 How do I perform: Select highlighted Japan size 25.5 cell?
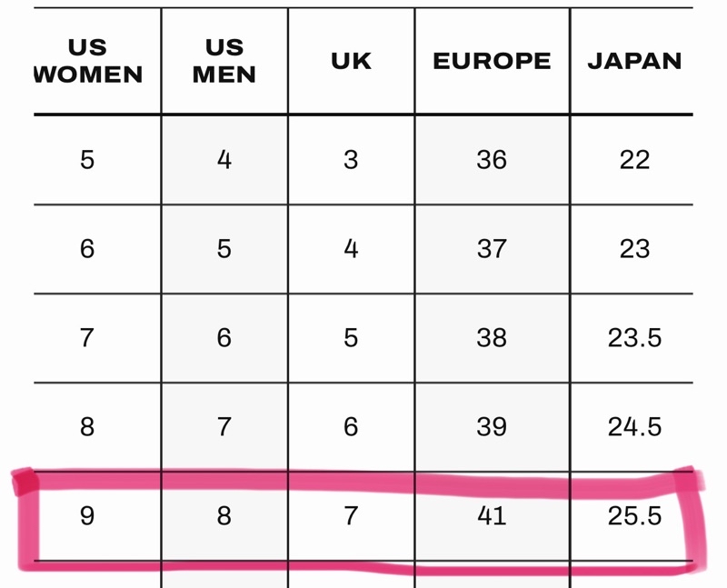(x=634, y=516)
